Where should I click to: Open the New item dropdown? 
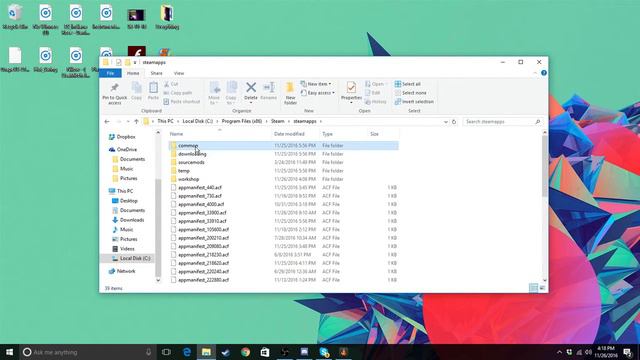click(316, 84)
